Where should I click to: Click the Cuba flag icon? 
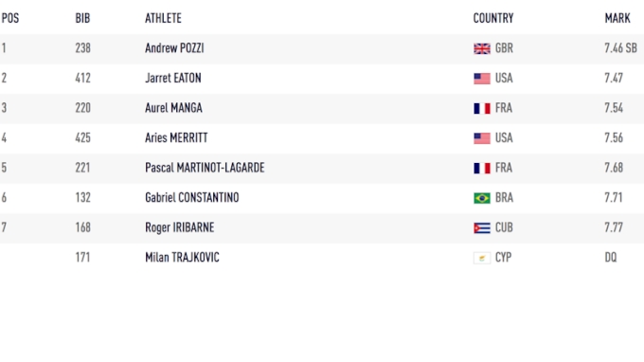pos(482,228)
